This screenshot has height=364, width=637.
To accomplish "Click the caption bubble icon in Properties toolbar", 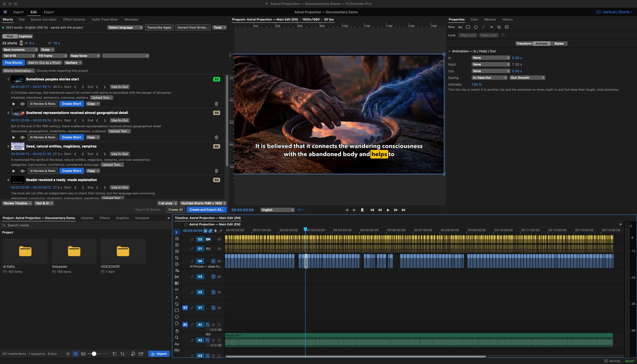I will (x=507, y=27).
